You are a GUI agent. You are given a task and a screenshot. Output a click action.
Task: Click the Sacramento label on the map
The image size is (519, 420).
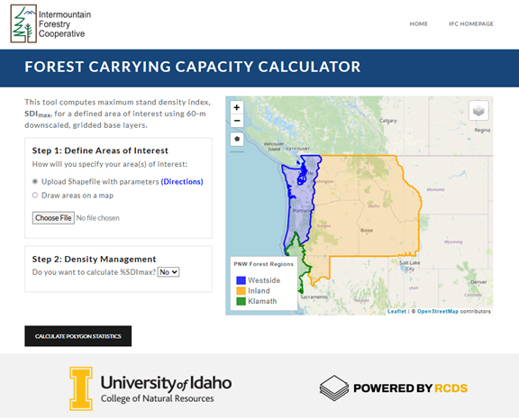[x=314, y=297]
